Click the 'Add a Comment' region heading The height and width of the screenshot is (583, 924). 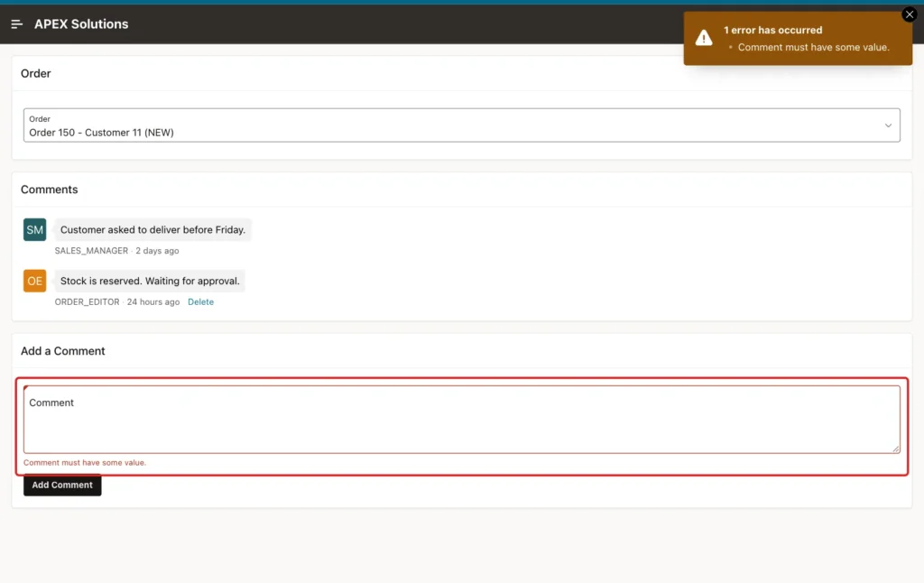pos(63,351)
